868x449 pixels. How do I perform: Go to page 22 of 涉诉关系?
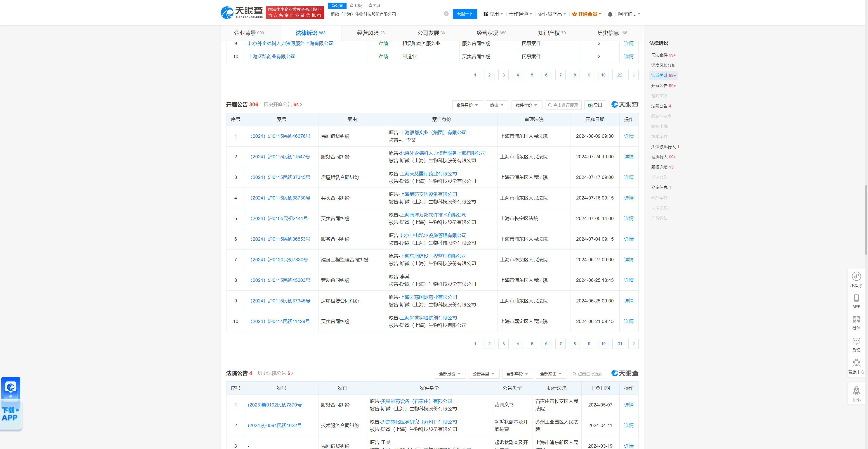[x=618, y=75]
